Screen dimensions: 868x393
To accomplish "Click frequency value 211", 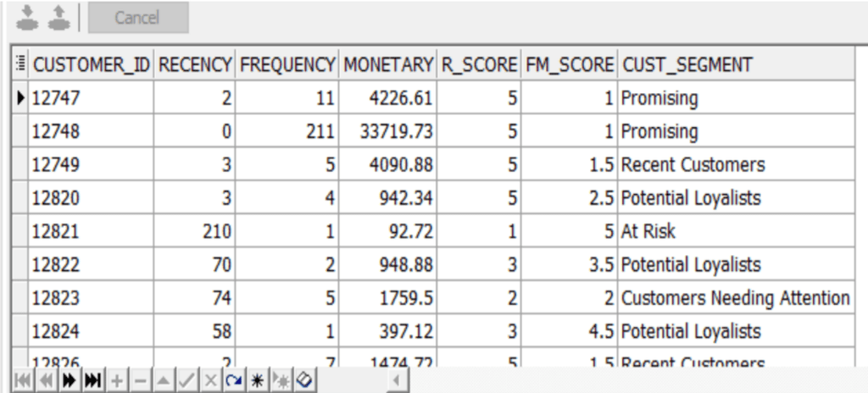I will click(x=287, y=131).
